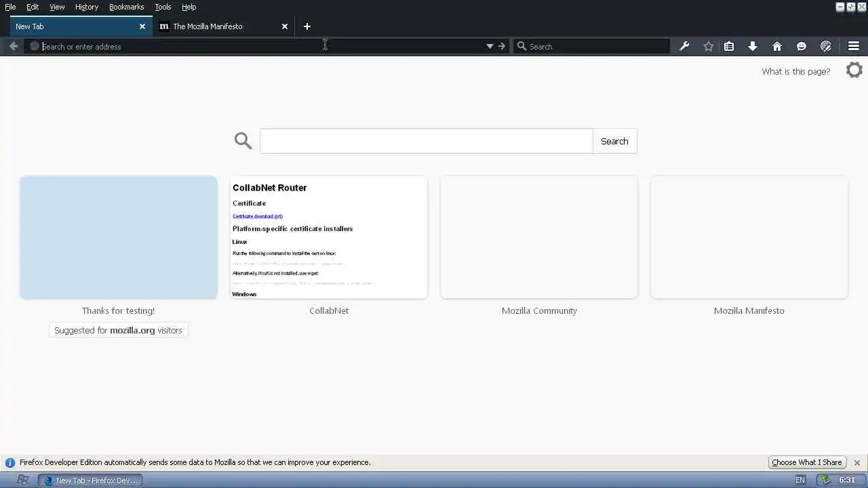Viewport: 868px width, 488px height.
Task: Click the Search button on page
Action: [614, 141]
